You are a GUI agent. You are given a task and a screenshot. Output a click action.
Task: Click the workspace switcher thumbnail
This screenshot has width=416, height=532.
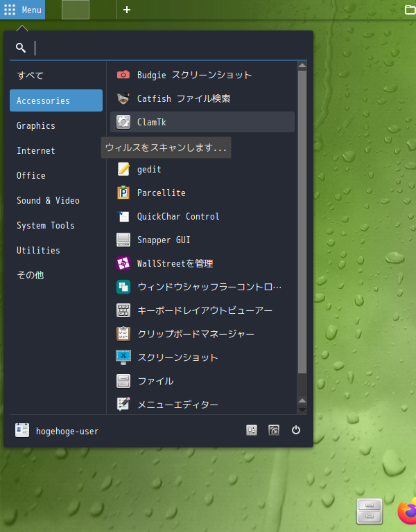pyautogui.click(x=76, y=10)
